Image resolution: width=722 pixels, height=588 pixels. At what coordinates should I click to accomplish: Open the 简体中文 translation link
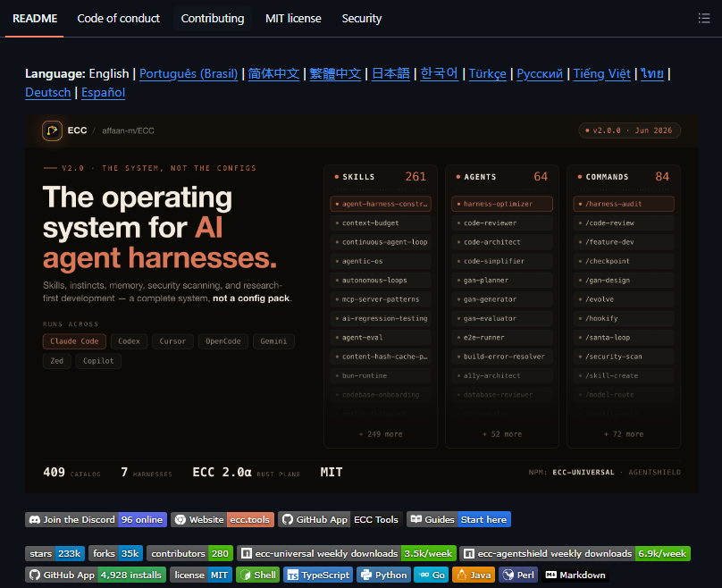point(273,73)
